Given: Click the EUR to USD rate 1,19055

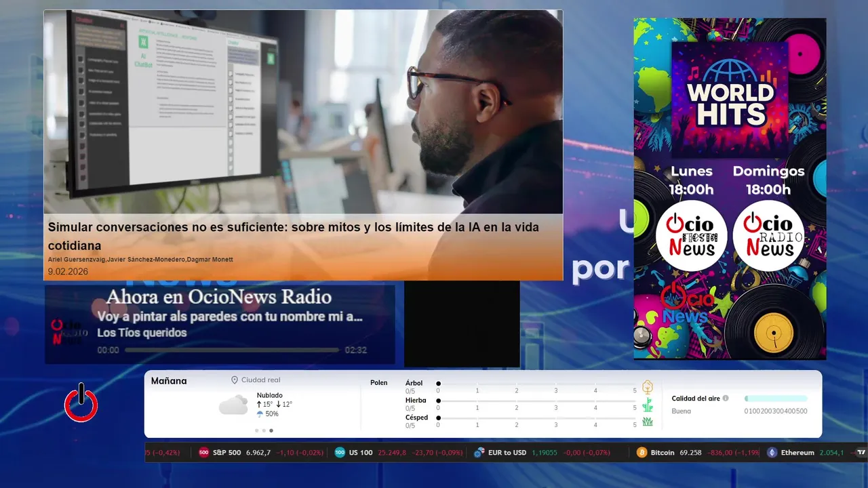Looking at the screenshot, I should click(x=545, y=452).
